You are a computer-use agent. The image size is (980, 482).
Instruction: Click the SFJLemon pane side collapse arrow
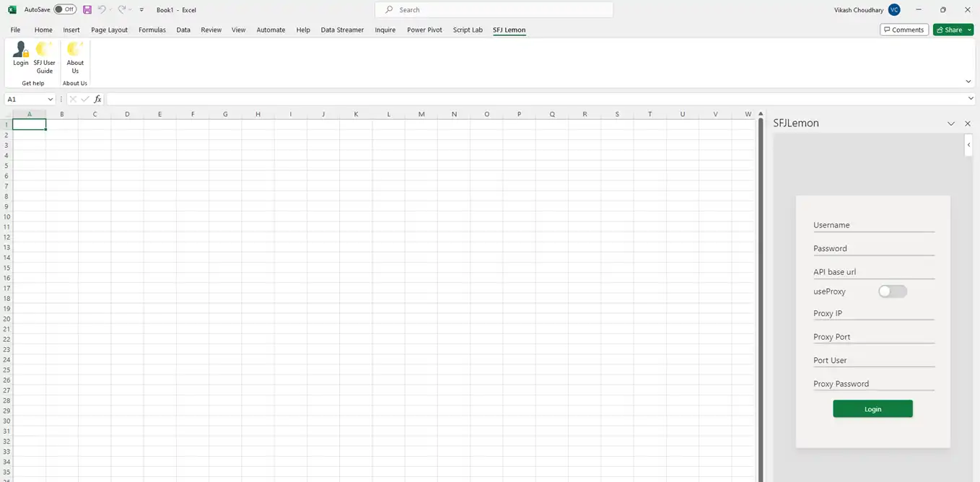pos(968,145)
